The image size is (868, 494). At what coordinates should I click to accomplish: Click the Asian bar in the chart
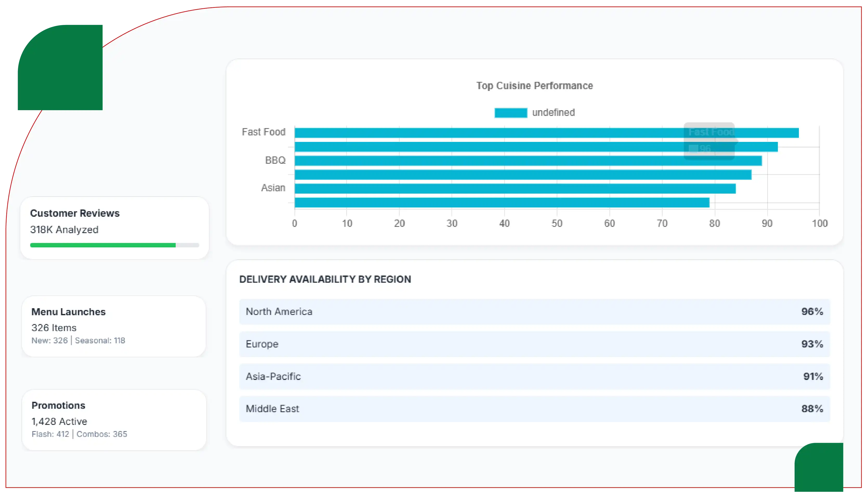(x=515, y=188)
